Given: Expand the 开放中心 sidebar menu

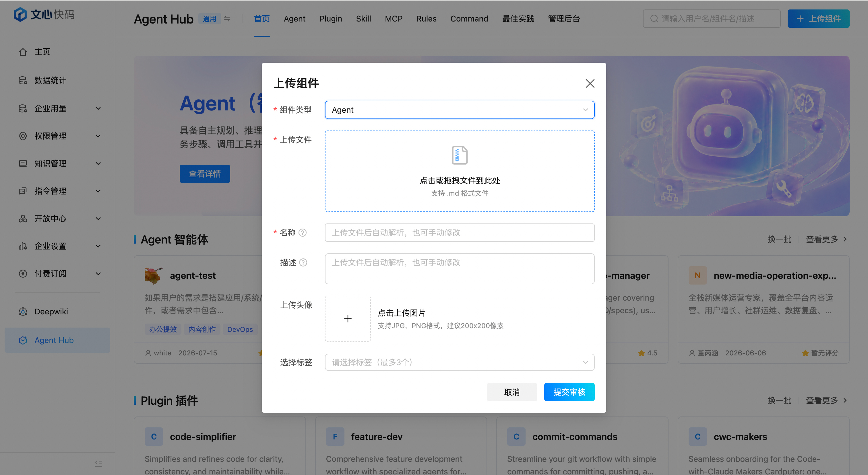Looking at the screenshot, I should (x=98, y=219).
